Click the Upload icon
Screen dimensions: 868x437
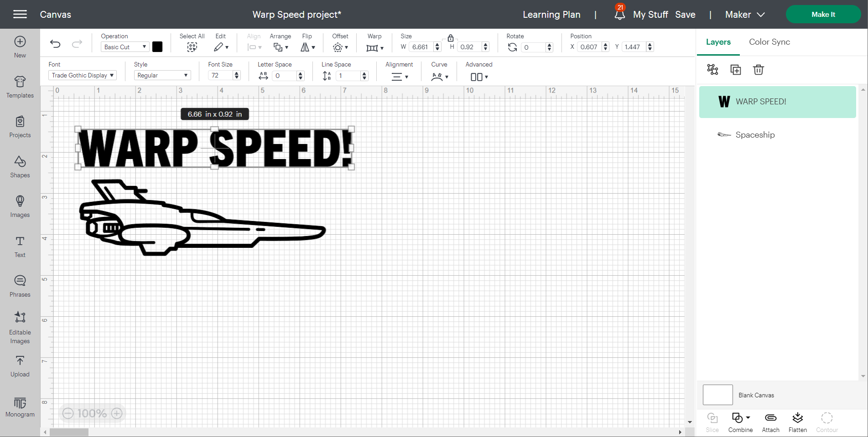[20, 366]
